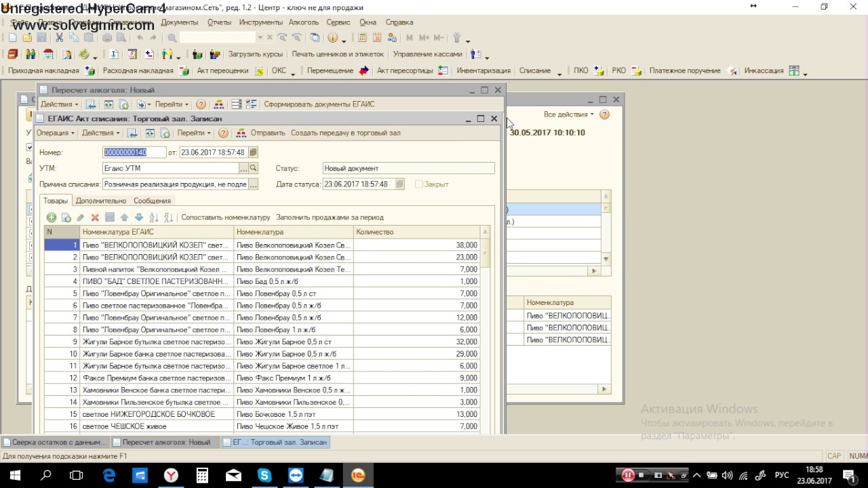Click the copy row icon in Товары toolbar

tap(66, 218)
